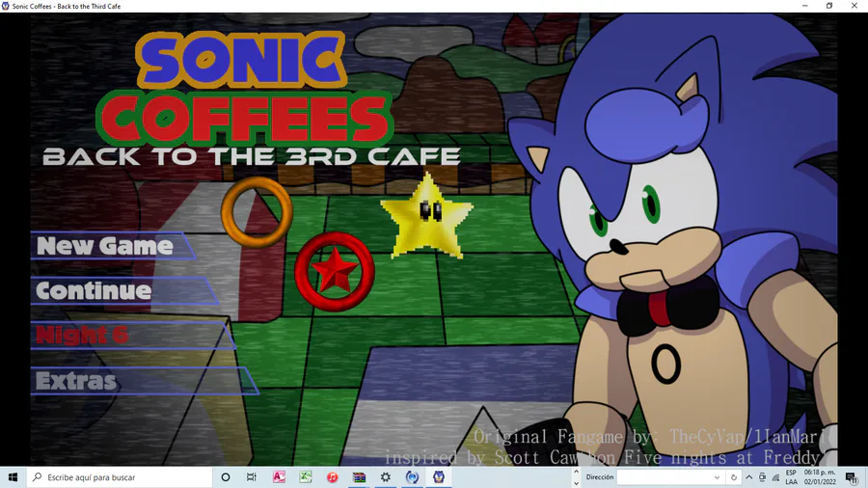Viewport: 868px width, 488px height.
Task: Click the device tray icon beside the chevron
Action: [762, 477]
